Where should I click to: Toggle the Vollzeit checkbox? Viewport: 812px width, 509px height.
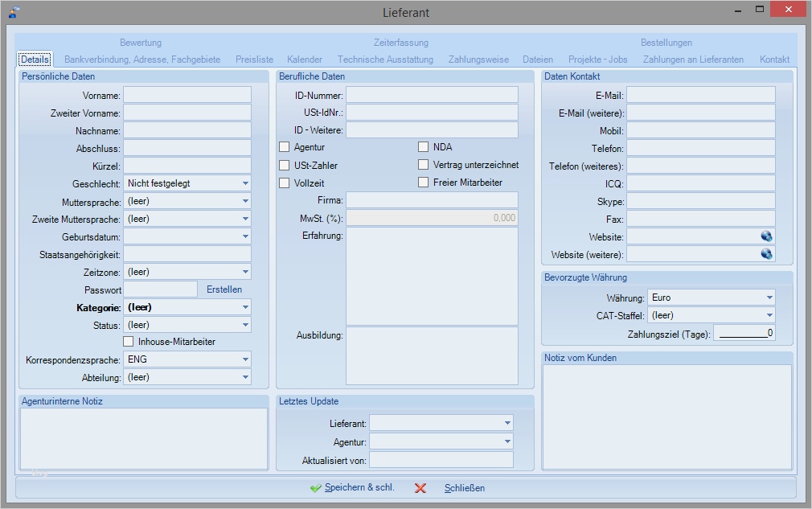(284, 182)
